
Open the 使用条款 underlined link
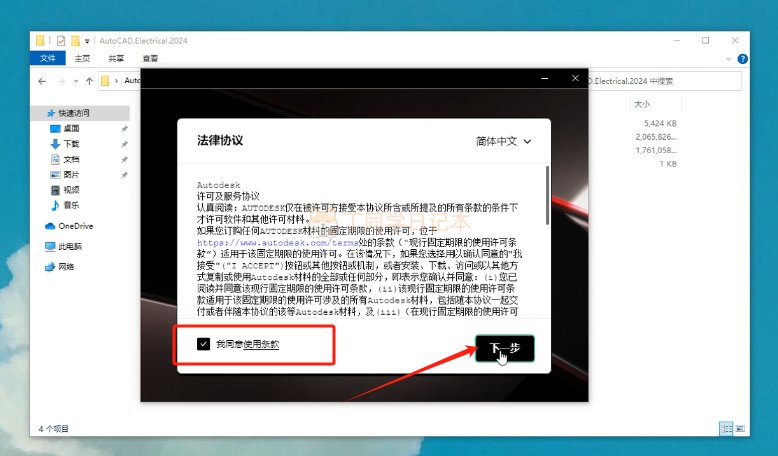point(261,344)
